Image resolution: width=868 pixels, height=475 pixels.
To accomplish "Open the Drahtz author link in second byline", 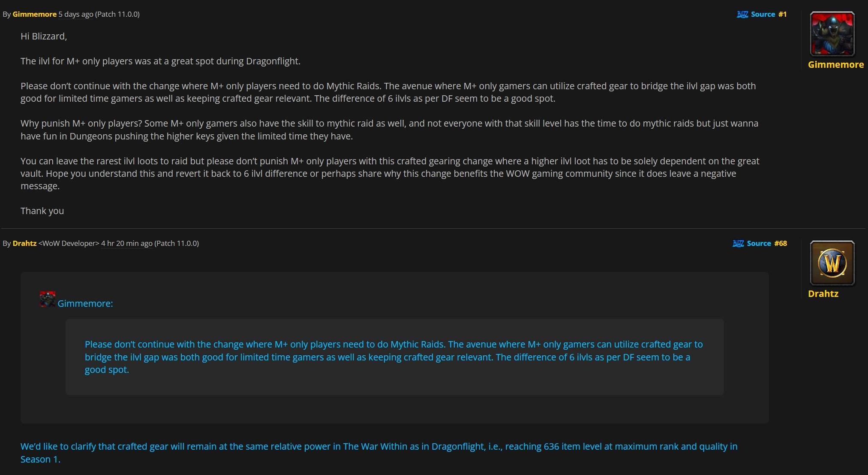I will pyautogui.click(x=24, y=243).
